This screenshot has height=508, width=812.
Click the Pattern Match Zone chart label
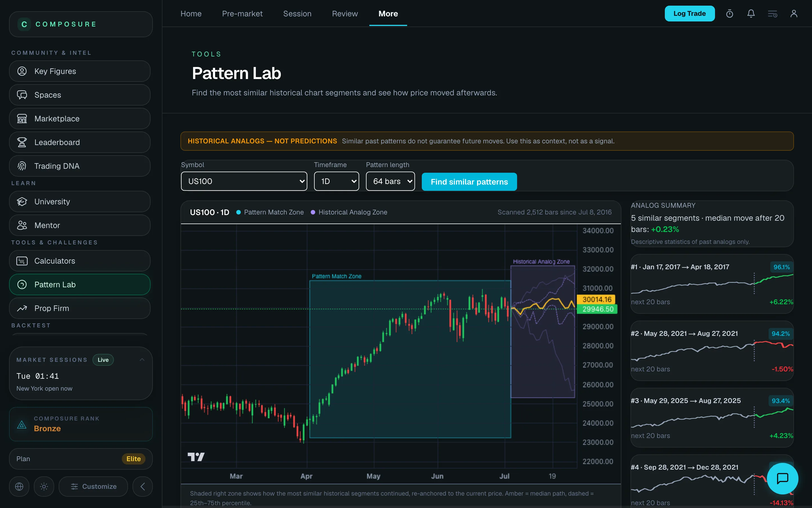tap(337, 276)
